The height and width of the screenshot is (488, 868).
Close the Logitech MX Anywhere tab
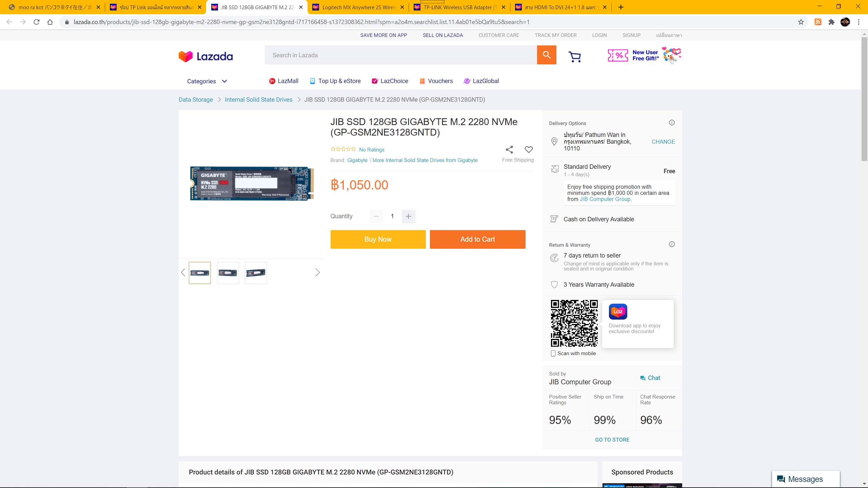point(402,7)
